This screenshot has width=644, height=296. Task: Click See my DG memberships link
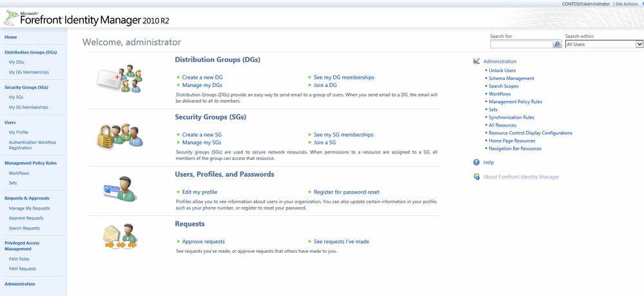coord(344,77)
